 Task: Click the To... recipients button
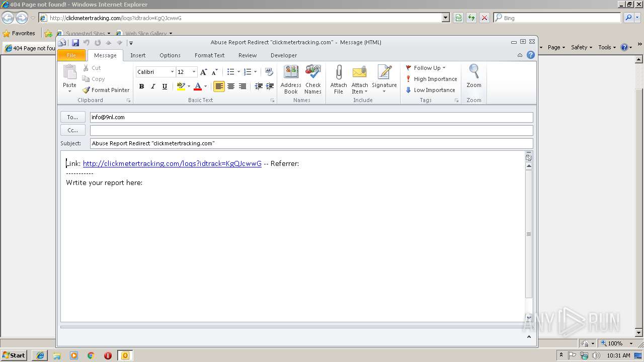(x=73, y=117)
